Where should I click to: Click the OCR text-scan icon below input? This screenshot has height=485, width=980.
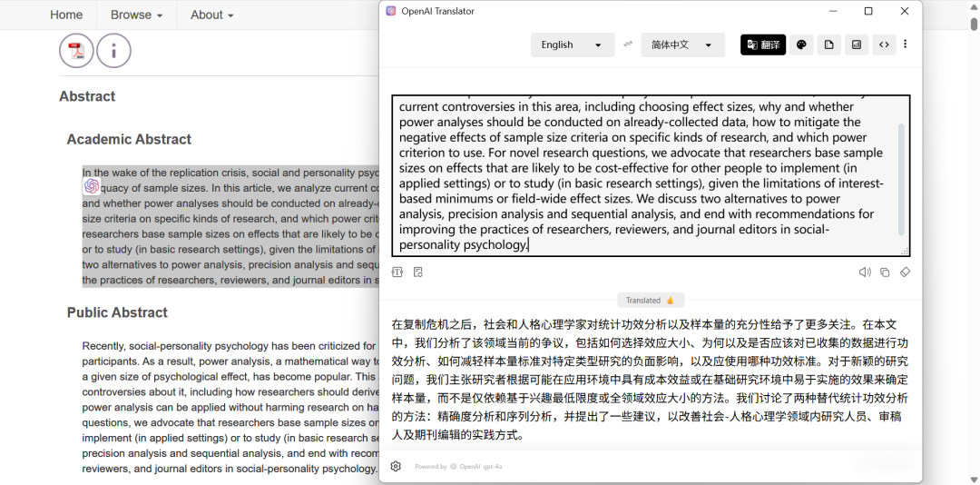(x=397, y=272)
